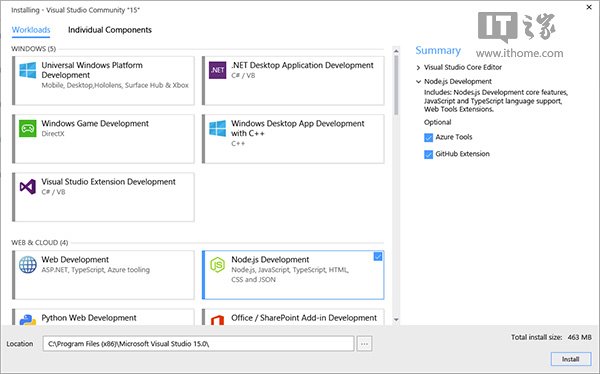Click the purple .NET icon
The image size is (600, 374).
tap(217, 70)
